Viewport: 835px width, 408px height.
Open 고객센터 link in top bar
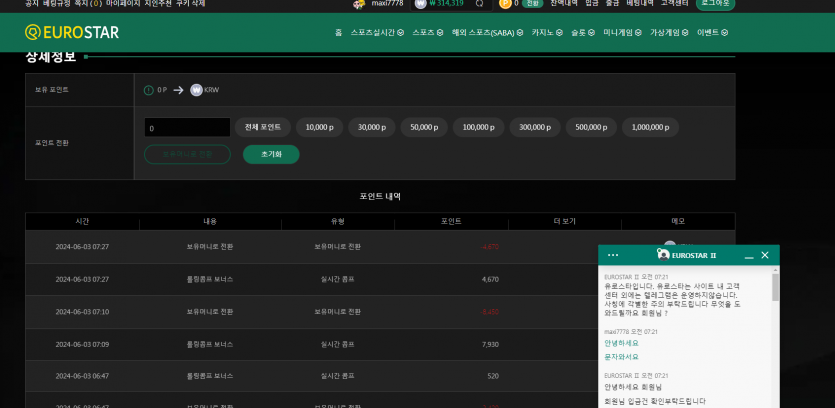675,3
